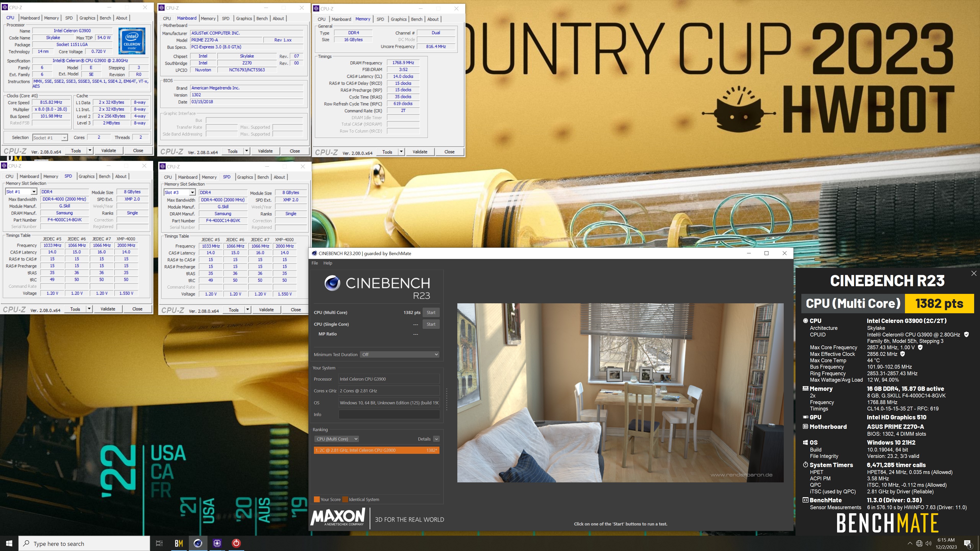Switch to Mainboard tab in CPU window
Viewport: 980px width, 551px height.
click(30, 18)
